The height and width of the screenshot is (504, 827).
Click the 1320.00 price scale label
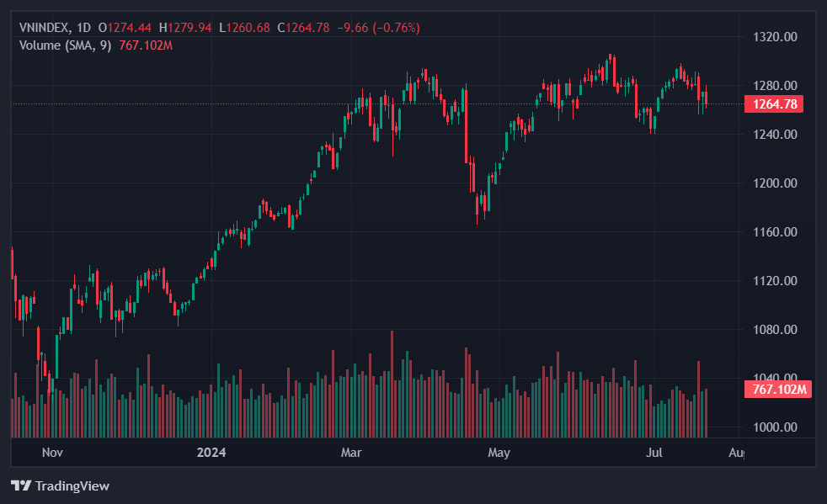point(773,37)
